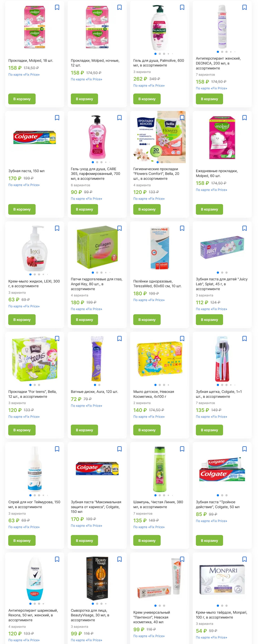Save Palmolive shower gel to favorites

click(x=182, y=7)
